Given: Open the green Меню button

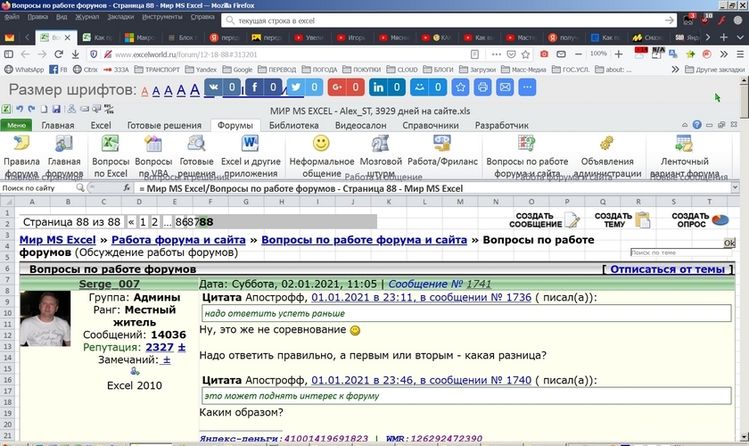Looking at the screenshot, I should (x=16, y=125).
